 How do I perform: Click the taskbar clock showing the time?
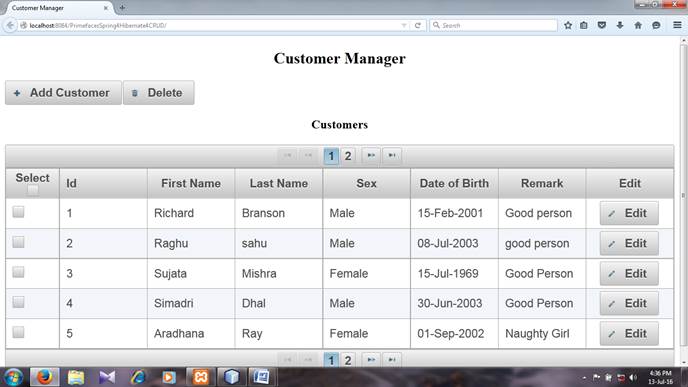pos(660,377)
